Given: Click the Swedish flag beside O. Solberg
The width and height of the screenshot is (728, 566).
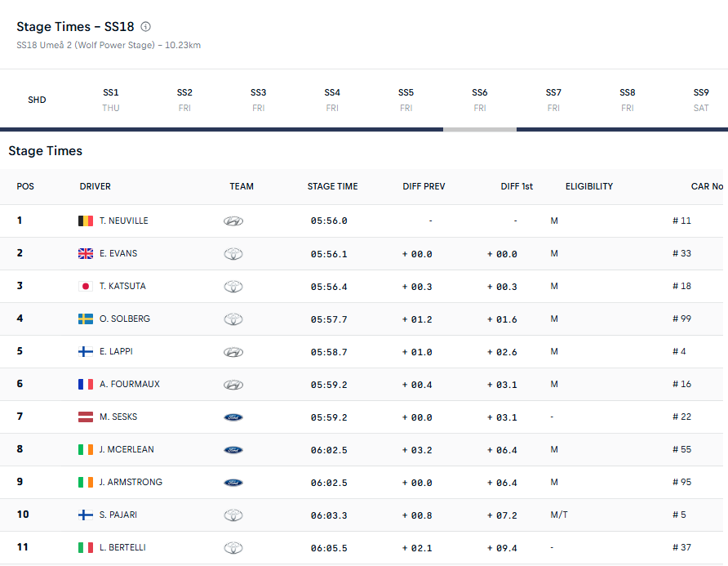Looking at the screenshot, I should tap(85, 319).
